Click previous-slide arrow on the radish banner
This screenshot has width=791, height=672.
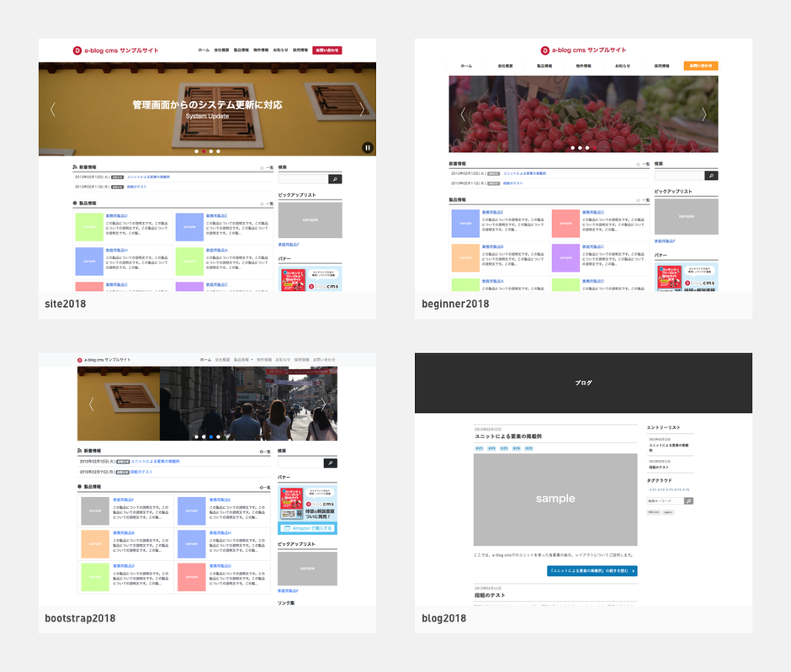[x=462, y=114]
